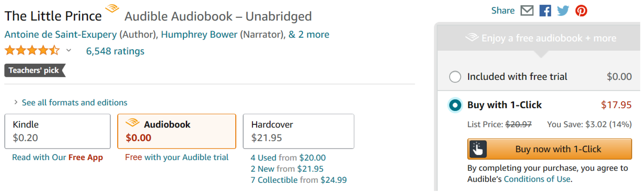Open Antoine de Saint-Exupery author link

(61, 35)
